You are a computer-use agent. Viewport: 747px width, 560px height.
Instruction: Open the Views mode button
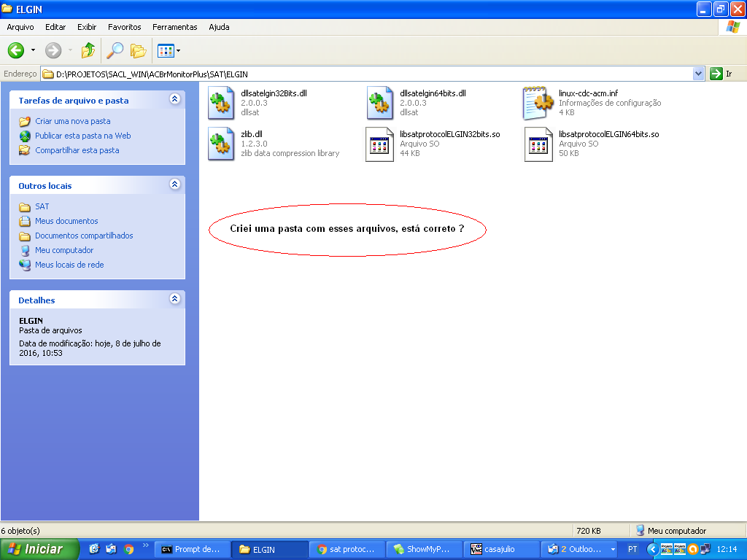point(166,50)
